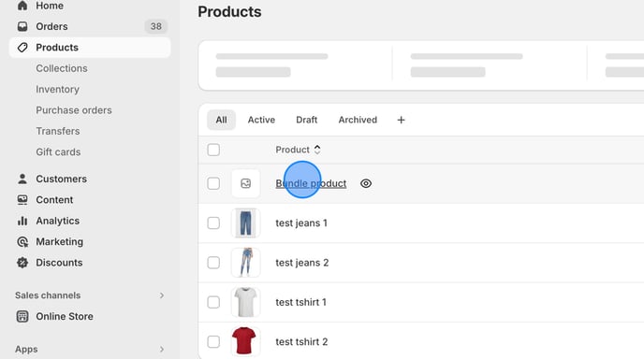
Task: Check the test jeans 1 checkbox
Action: [x=213, y=223]
